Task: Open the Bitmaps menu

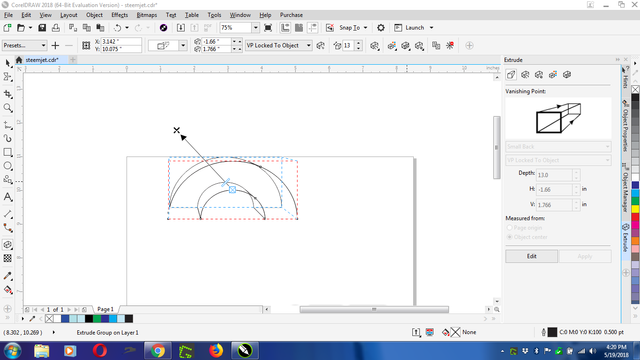Action: 147,15
